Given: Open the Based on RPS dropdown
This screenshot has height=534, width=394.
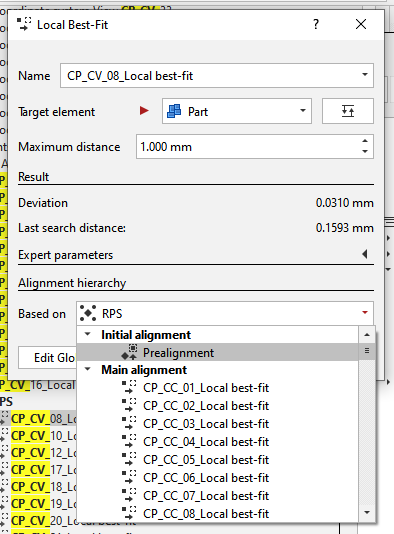Looking at the screenshot, I should click(225, 313).
